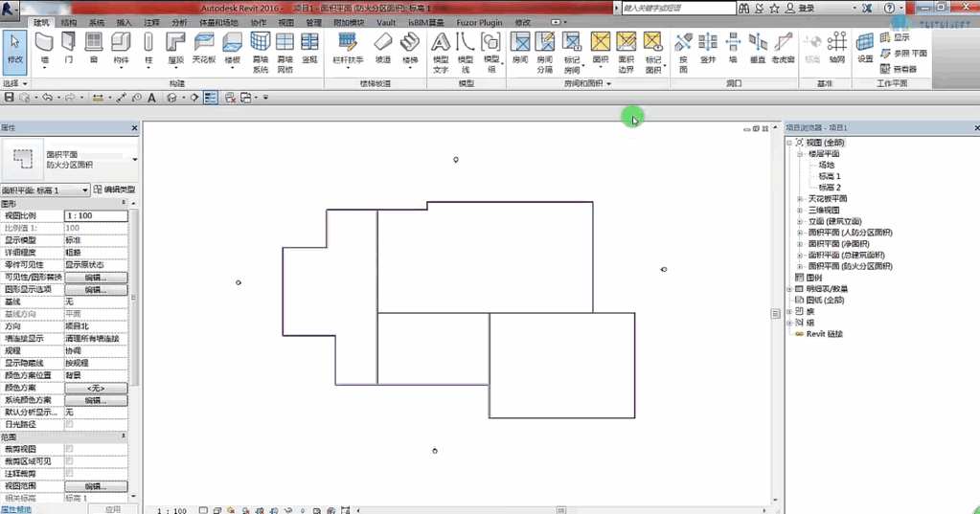Screen dimensions: 980x514
Task: Open the isBIM算量 ribbon tab
Action: [x=425, y=22]
